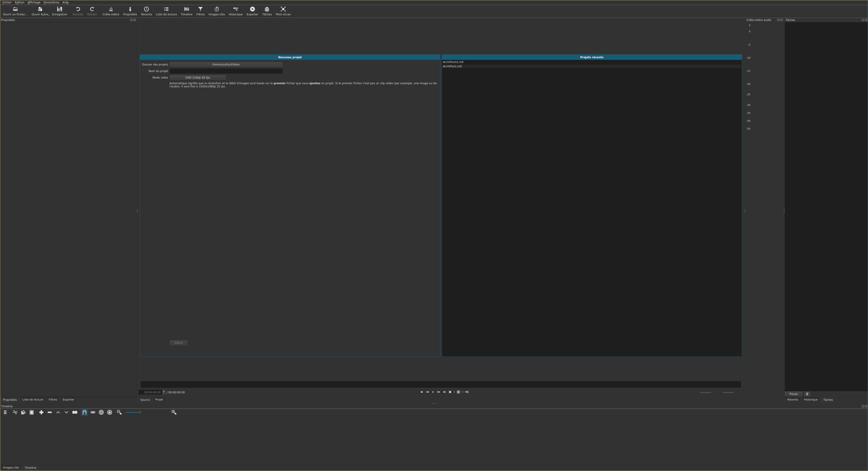The image size is (868, 471).
Task: Open the Affichage menu
Action: click(34, 2)
